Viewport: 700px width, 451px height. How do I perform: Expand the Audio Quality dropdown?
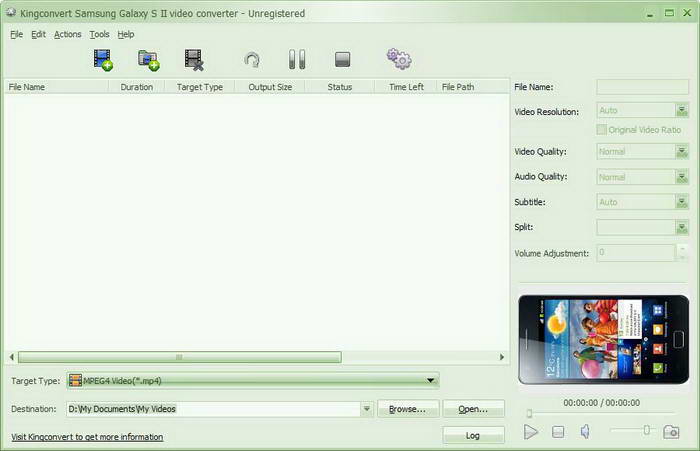tap(682, 177)
